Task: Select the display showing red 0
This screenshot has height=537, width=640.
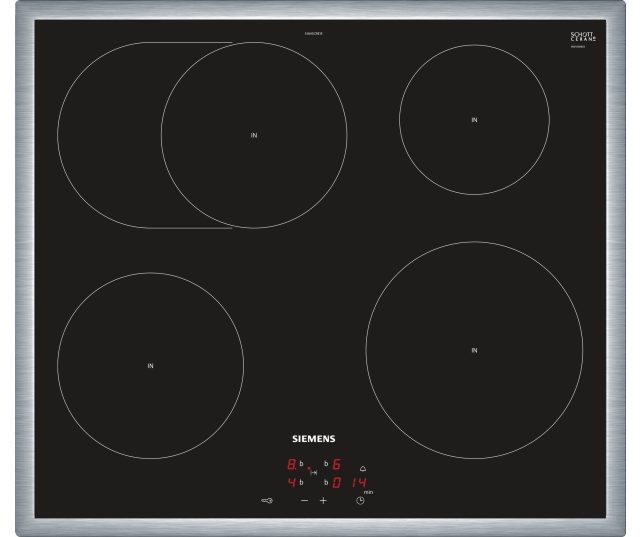Action: click(x=337, y=483)
